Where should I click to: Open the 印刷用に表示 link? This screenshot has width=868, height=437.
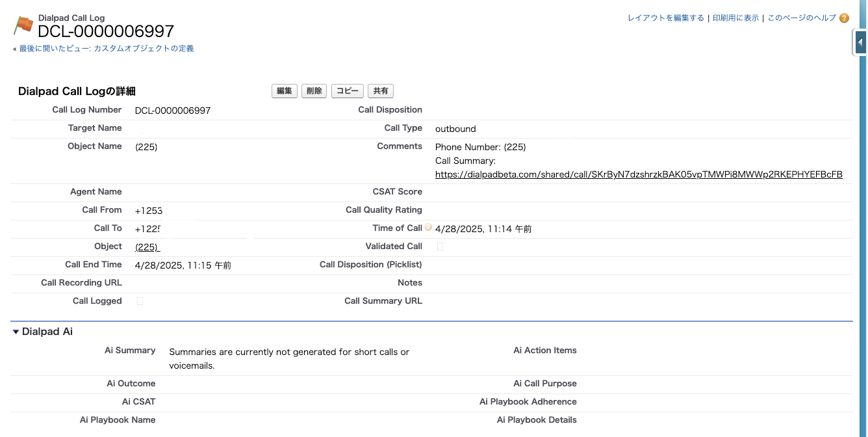coord(735,18)
